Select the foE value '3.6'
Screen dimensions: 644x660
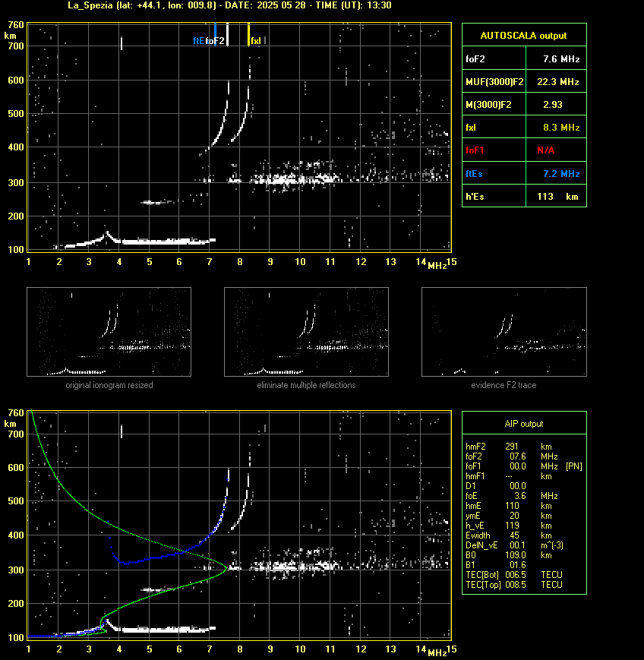tap(519, 496)
